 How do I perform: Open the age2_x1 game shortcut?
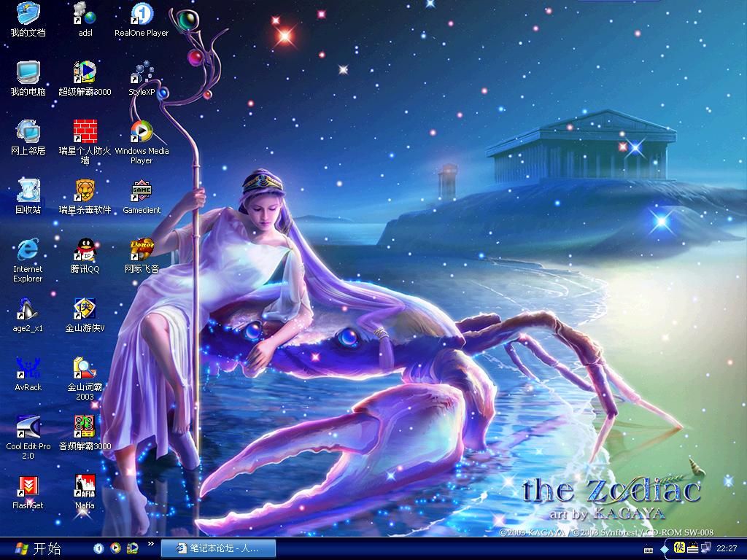[x=28, y=315]
